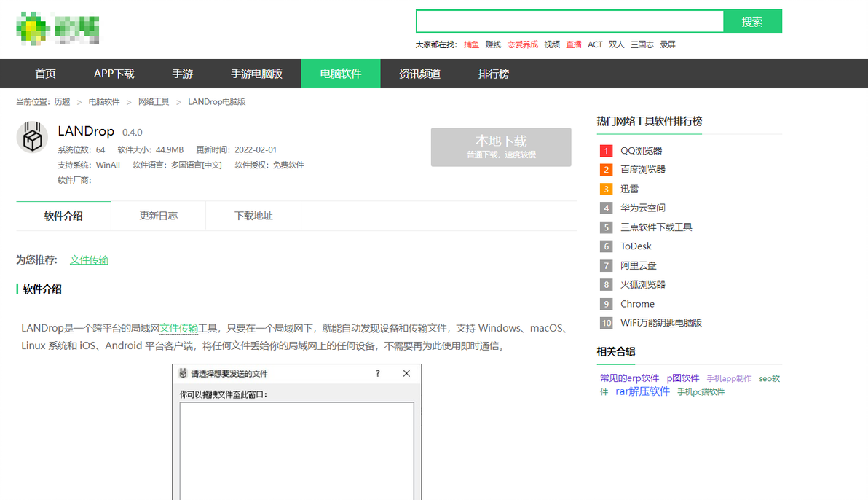Click hot search term 恋爱养成
868x500 pixels.
(x=523, y=44)
